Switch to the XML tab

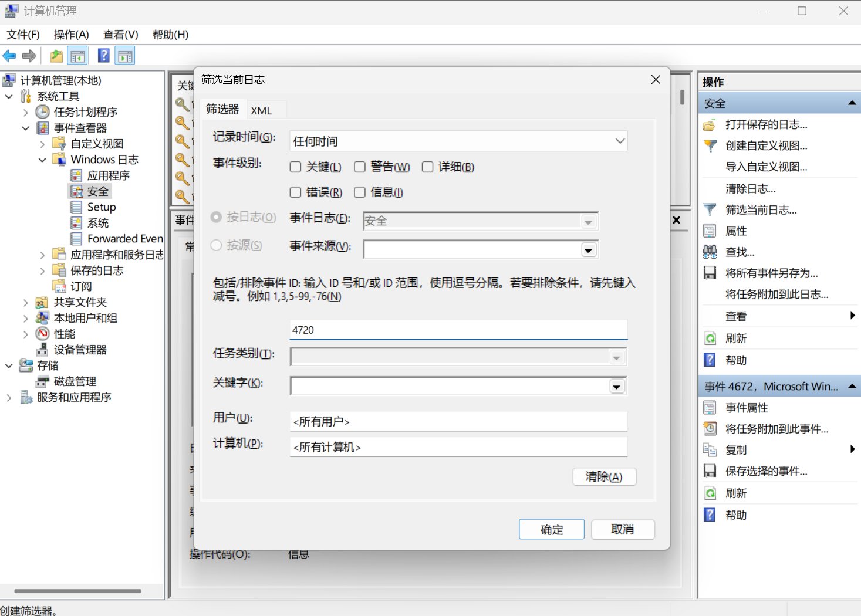tap(261, 110)
